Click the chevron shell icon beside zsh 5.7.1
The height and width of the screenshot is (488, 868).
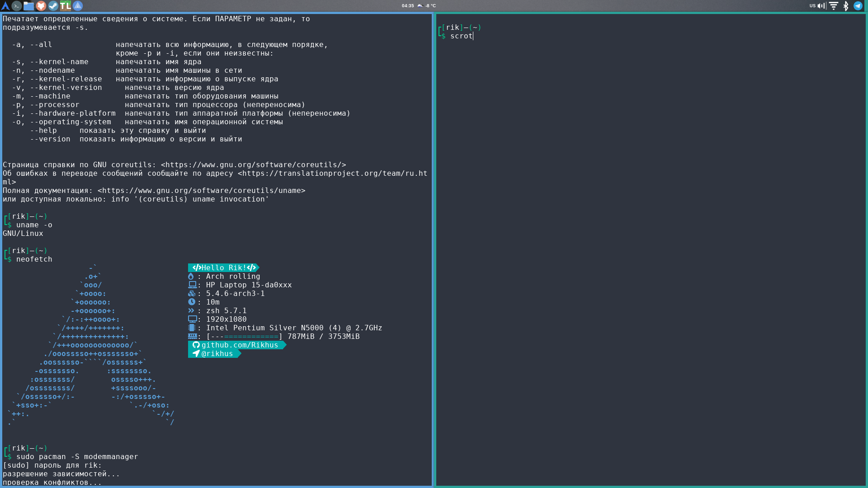coord(191,310)
